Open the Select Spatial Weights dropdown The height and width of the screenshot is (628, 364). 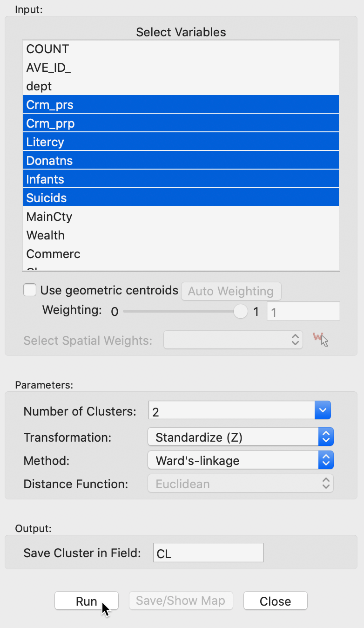click(x=233, y=340)
